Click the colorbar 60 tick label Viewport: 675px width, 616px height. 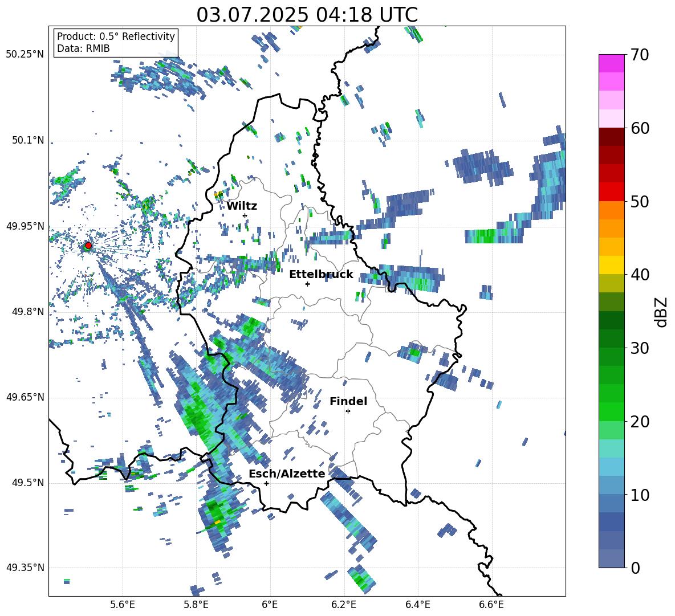640,128
